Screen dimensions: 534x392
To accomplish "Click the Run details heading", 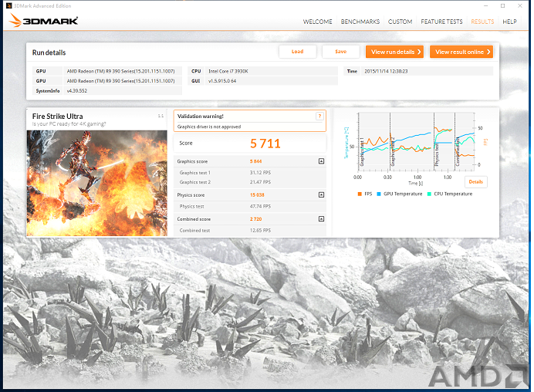I will 49,52.
